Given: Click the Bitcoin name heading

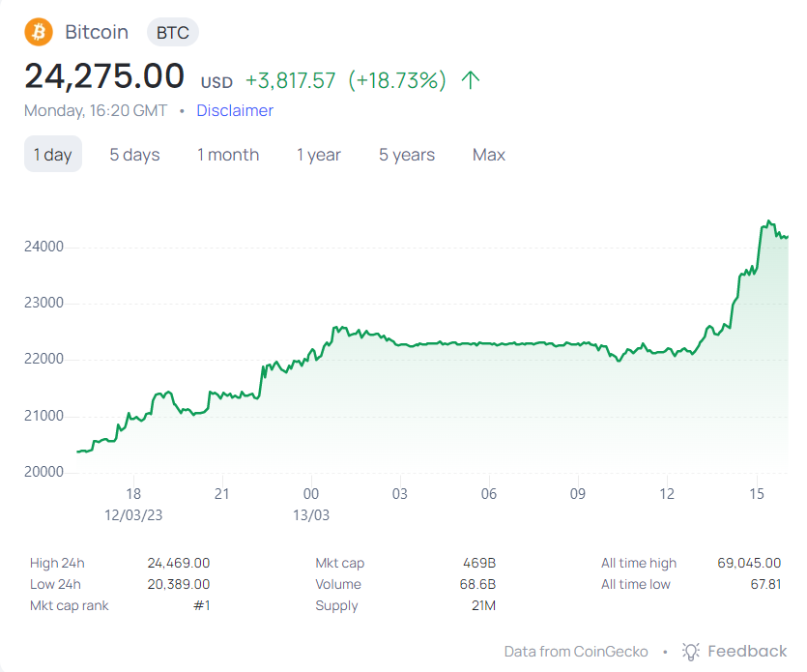Looking at the screenshot, I should (x=97, y=32).
